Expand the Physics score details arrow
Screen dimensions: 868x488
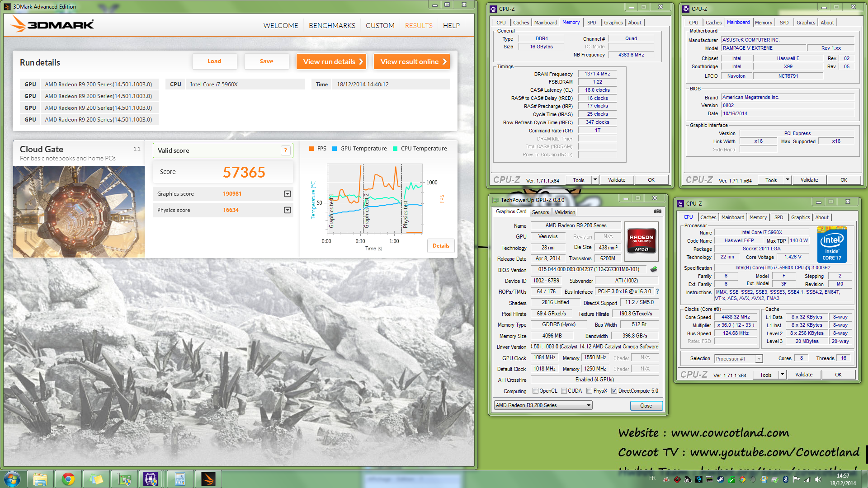(287, 210)
